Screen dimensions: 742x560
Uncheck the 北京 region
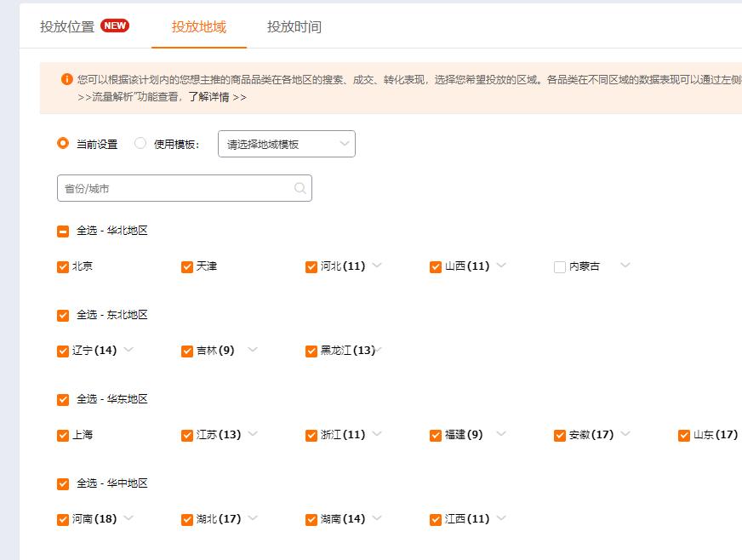(x=61, y=266)
